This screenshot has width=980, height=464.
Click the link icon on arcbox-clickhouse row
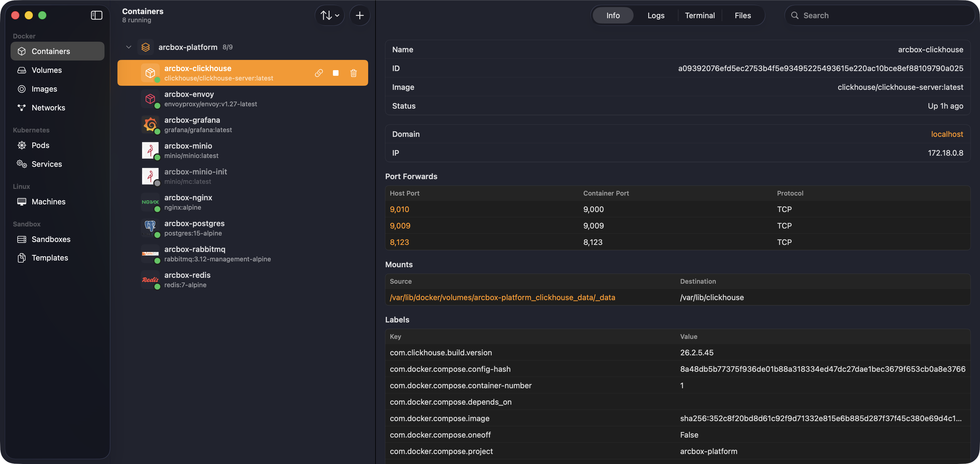(319, 73)
